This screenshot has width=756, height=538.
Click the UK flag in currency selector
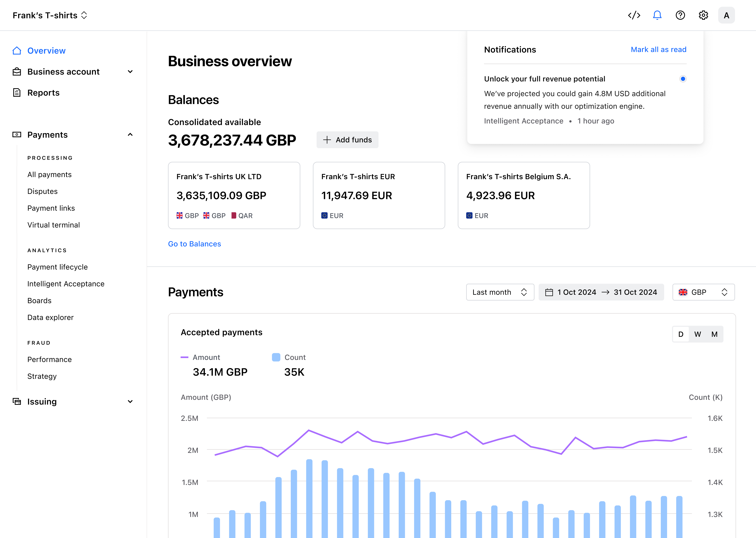(683, 292)
